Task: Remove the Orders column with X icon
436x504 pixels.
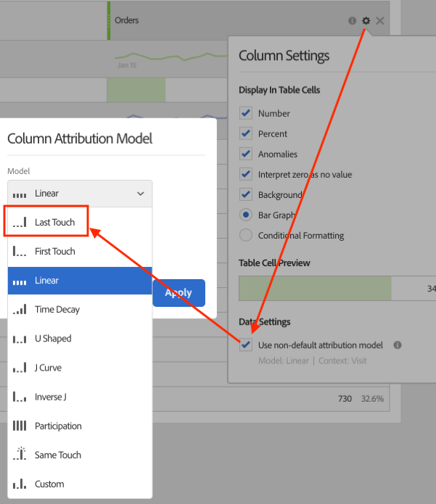Action: [x=380, y=21]
